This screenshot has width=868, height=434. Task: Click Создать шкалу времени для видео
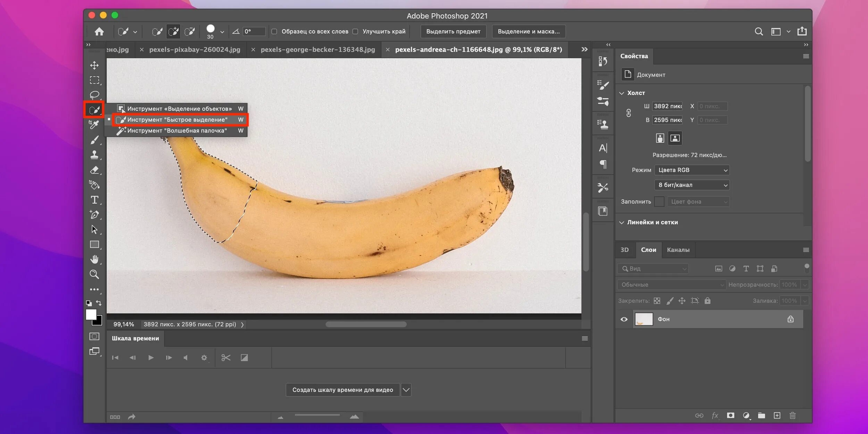342,390
